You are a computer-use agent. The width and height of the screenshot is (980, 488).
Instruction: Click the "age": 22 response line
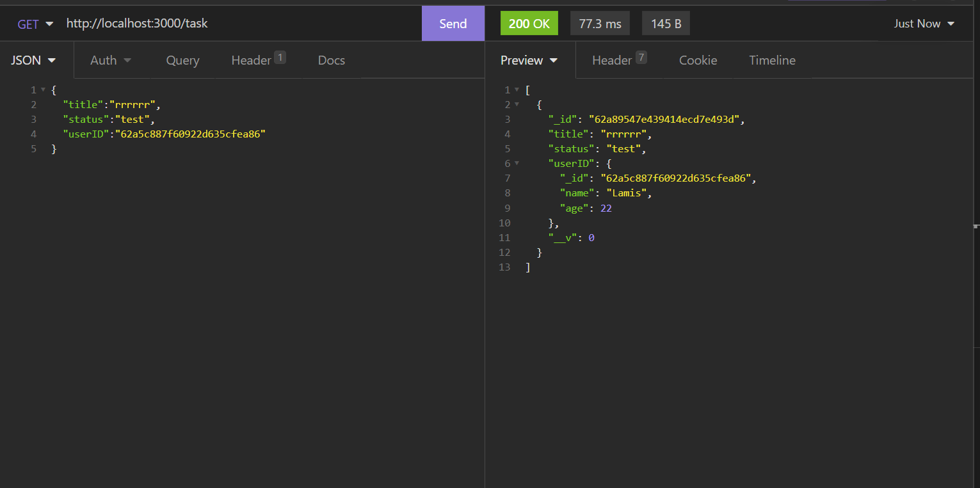tap(586, 208)
